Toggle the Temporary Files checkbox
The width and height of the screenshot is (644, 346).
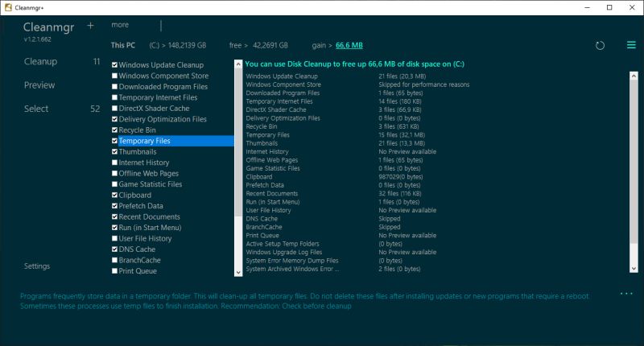pyautogui.click(x=114, y=141)
